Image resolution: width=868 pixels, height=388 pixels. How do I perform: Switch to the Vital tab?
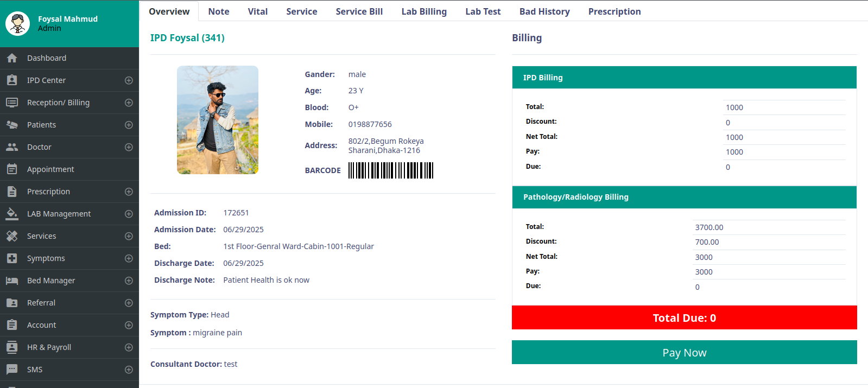pyautogui.click(x=258, y=11)
